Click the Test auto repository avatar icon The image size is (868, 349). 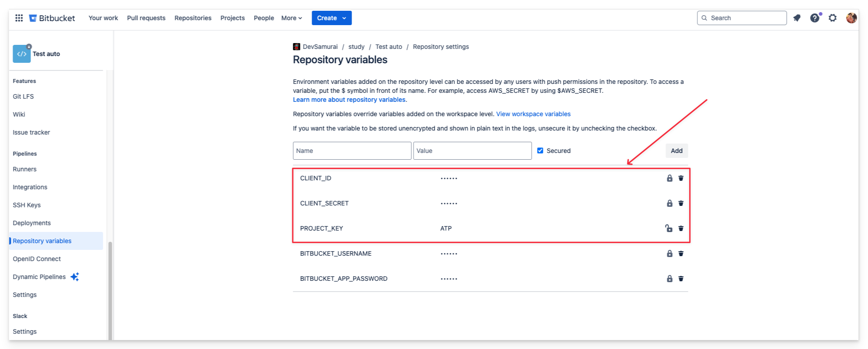[x=22, y=54]
